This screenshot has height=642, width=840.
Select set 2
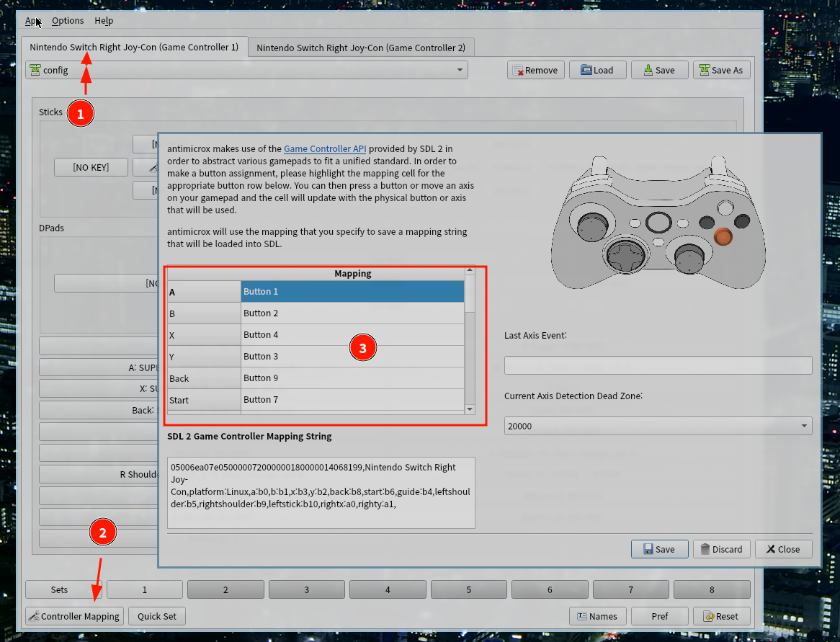click(225, 589)
